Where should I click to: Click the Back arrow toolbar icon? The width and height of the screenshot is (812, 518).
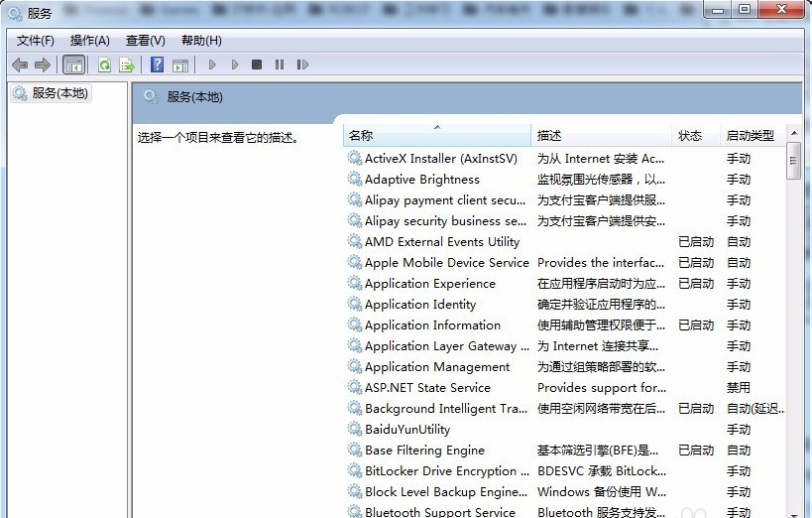tap(20, 65)
